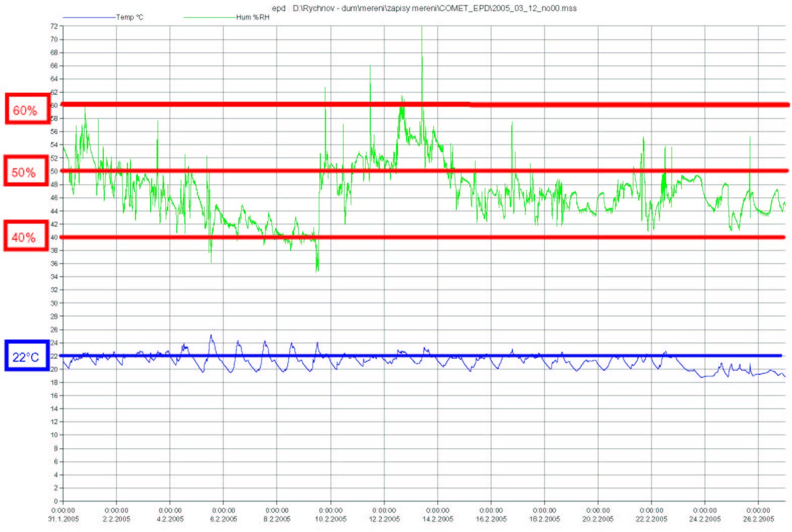This screenshot has height=532, width=792.
Task: Click the "31.1.2005" date label on x-axis
Action: tap(63, 519)
